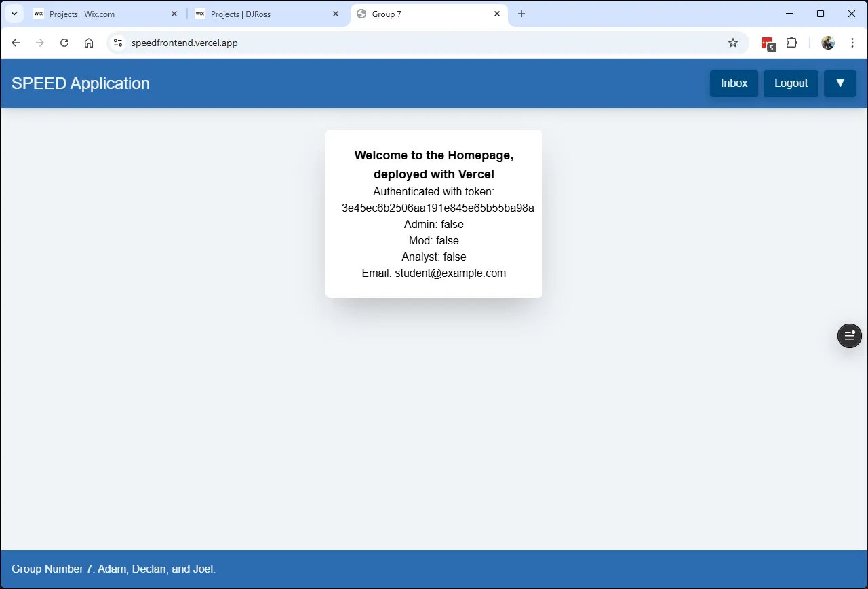The width and height of the screenshot is (868, 589).
Task: Select the Group 7 tab
Action: (x=429, y=14)
